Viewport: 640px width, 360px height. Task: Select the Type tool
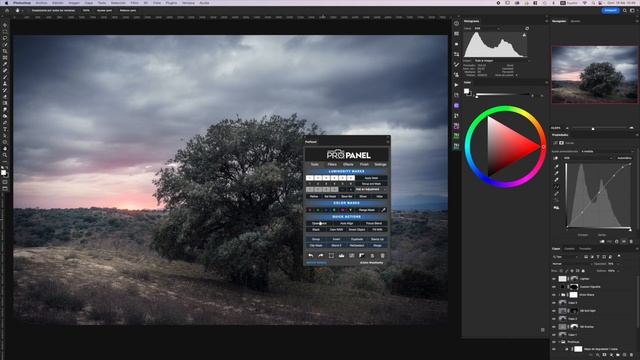pos(5,129)
